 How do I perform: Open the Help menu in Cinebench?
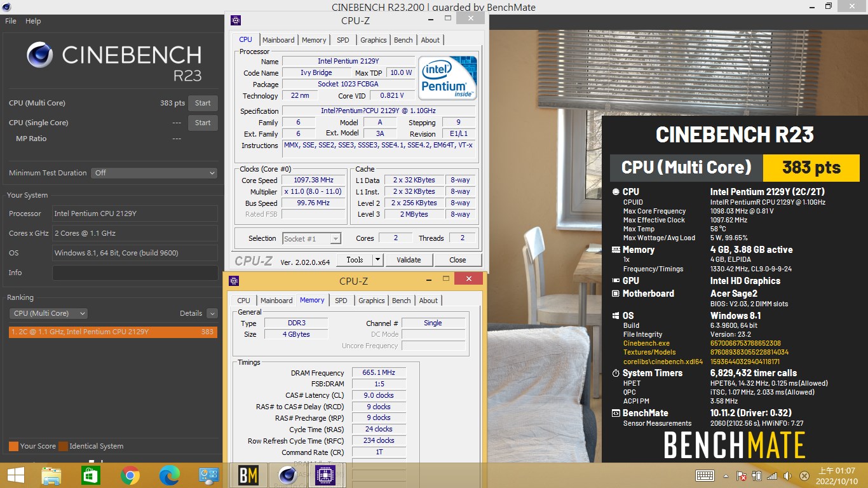coord(33,21)
